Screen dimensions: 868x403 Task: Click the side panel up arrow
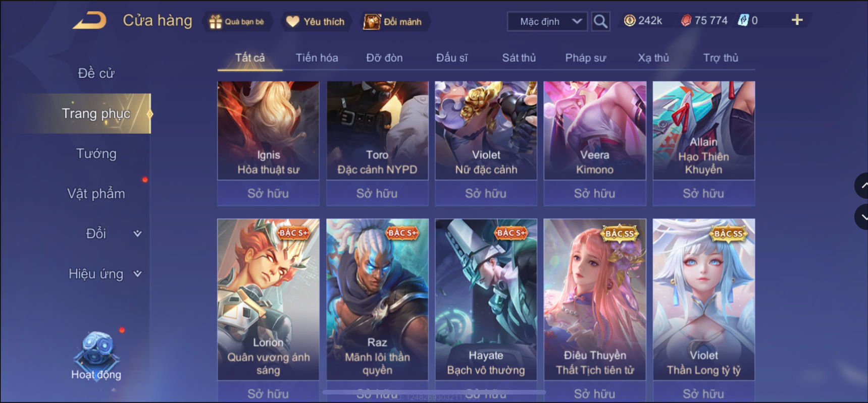862,186
